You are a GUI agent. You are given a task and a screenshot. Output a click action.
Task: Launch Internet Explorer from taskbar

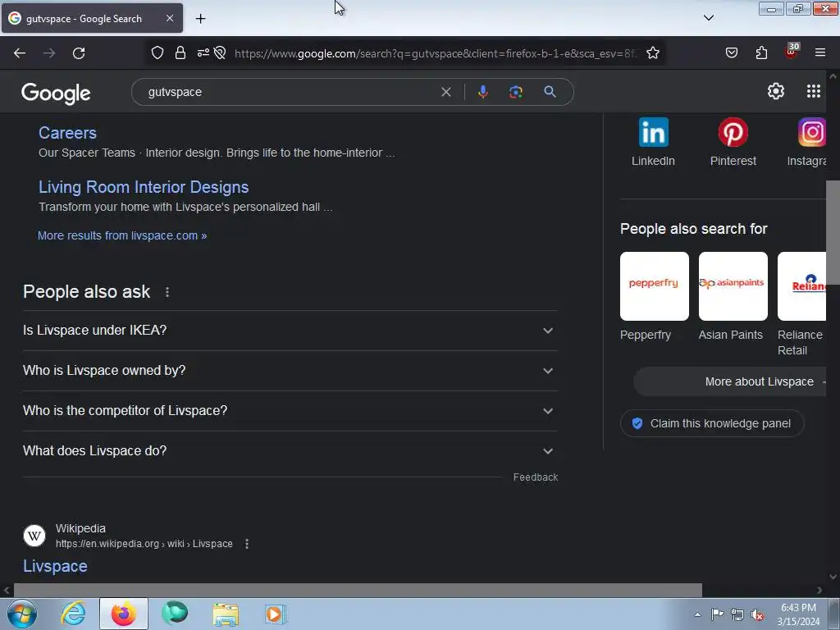tap(73, 614)
